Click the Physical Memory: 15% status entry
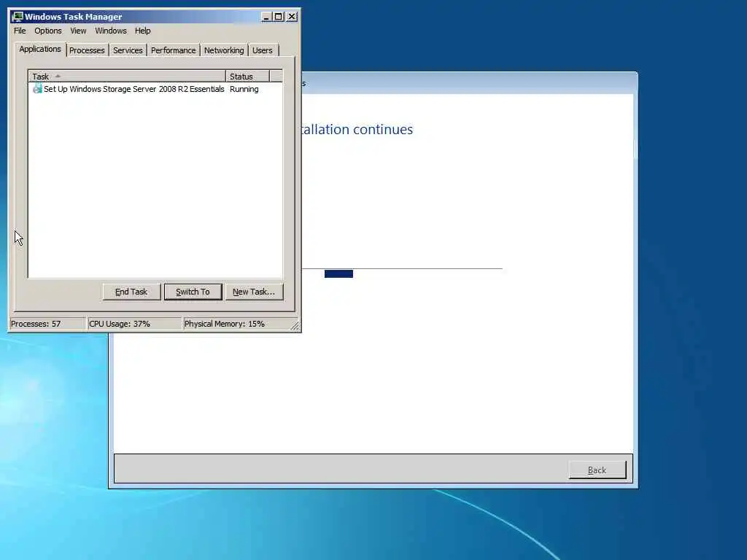This screenshot has width=747, height=560. coord(236,324)
